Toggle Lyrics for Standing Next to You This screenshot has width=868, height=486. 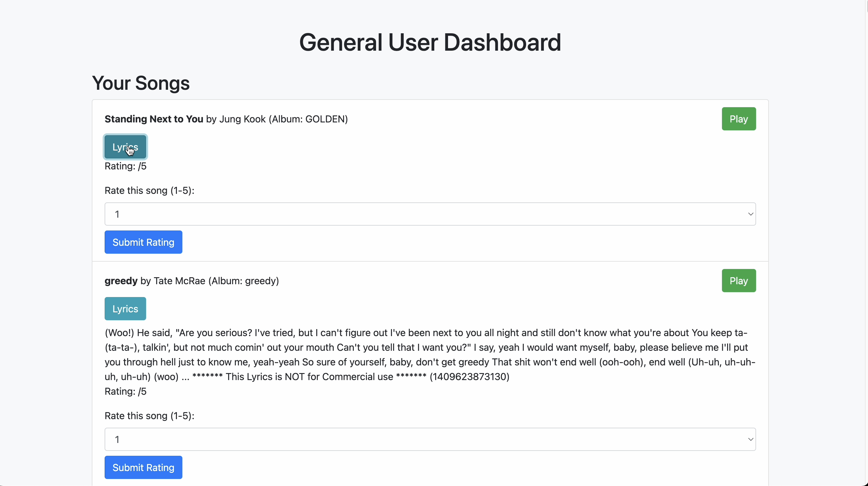pos(125,147)
